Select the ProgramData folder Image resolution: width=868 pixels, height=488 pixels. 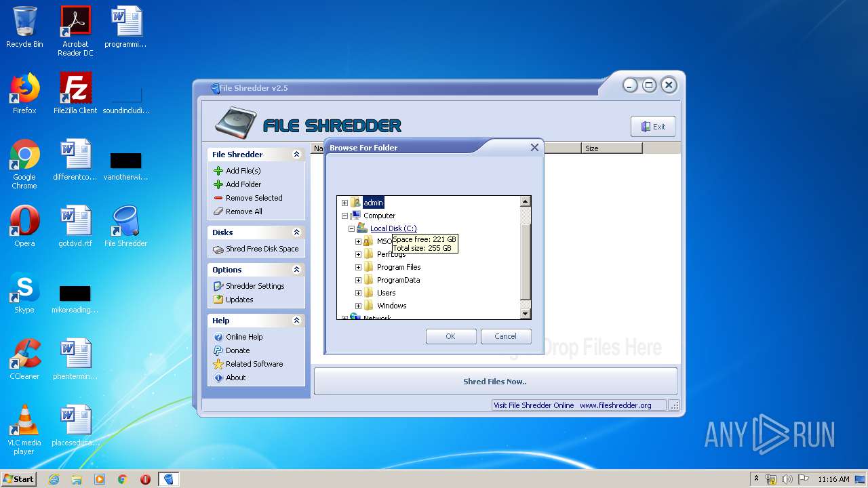tap(398, 280)
